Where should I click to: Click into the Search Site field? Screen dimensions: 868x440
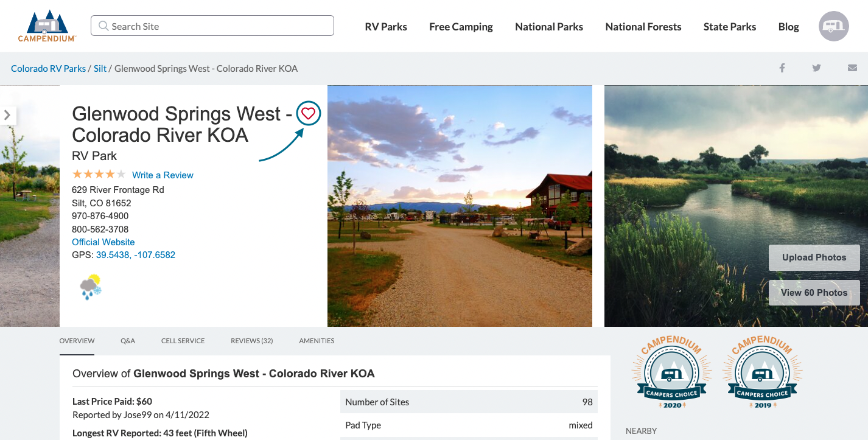(x=212, y=26)
